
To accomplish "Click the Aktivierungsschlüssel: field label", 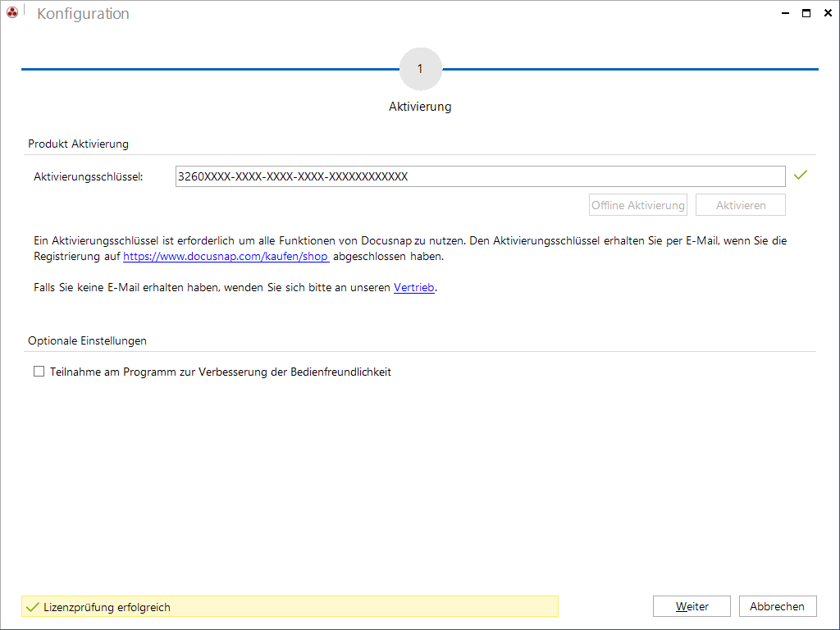I will click(x=89, y=177).
